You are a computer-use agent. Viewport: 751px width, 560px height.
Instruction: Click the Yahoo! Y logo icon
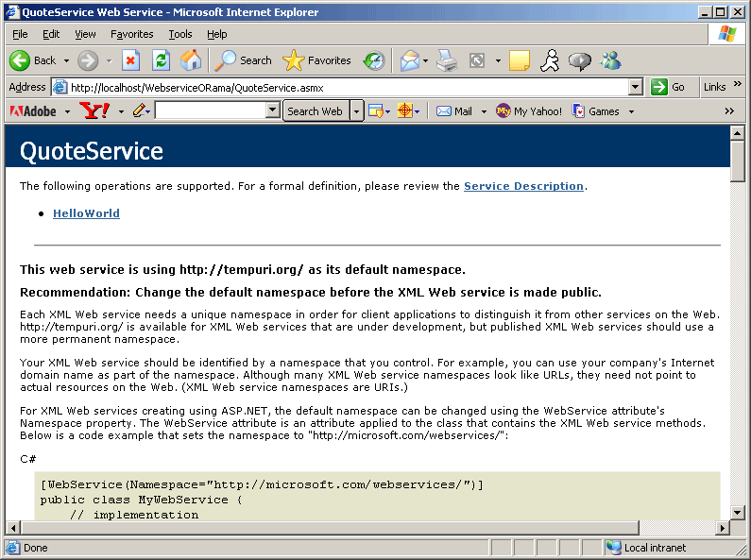point(94,111)
